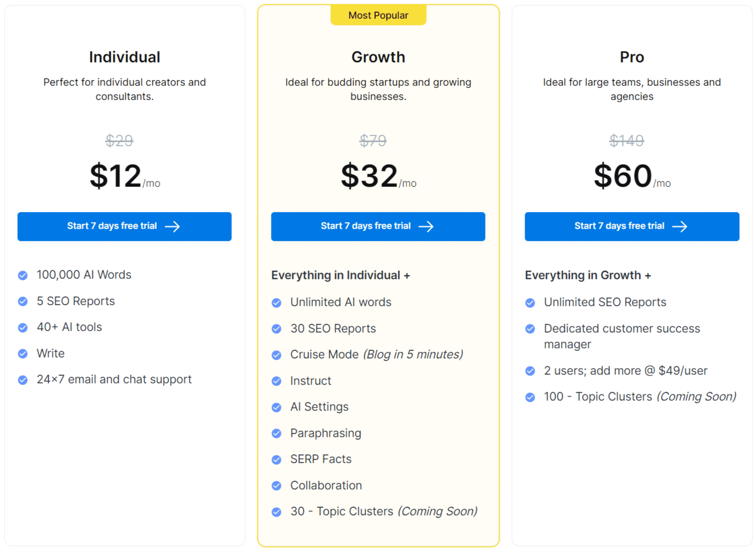Click the arrow icon in Pro trial button
The width and height of the screenshot is (756, 551).
coord(680,226)
